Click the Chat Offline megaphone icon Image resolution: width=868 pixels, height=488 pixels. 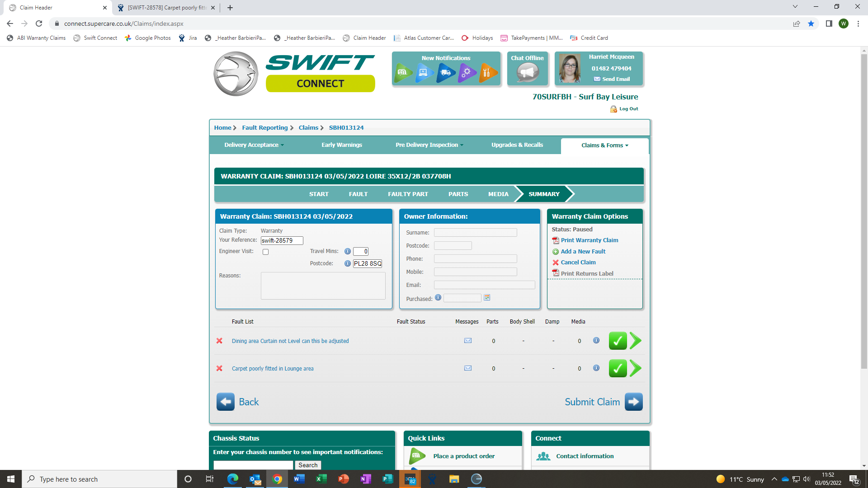tap(527, 72)
